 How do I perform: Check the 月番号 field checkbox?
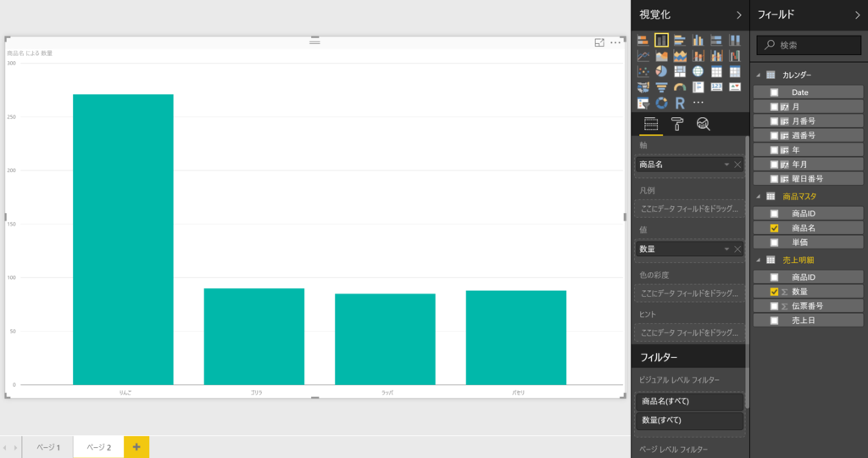click(x=774, y=121)
